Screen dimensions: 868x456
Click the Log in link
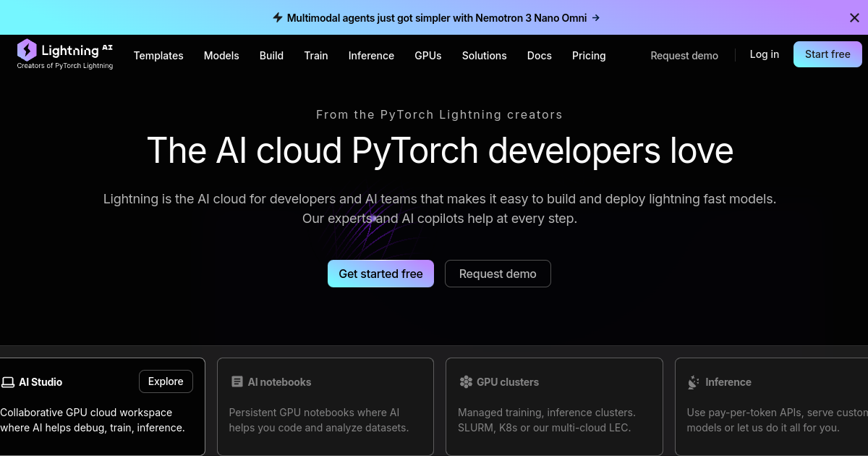[x=765, y=54]
